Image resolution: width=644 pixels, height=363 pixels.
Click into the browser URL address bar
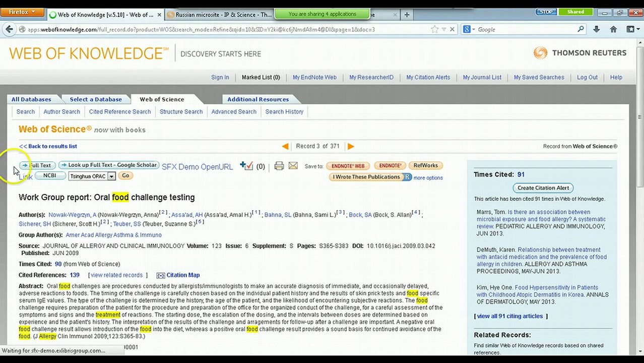pos(227,29)
